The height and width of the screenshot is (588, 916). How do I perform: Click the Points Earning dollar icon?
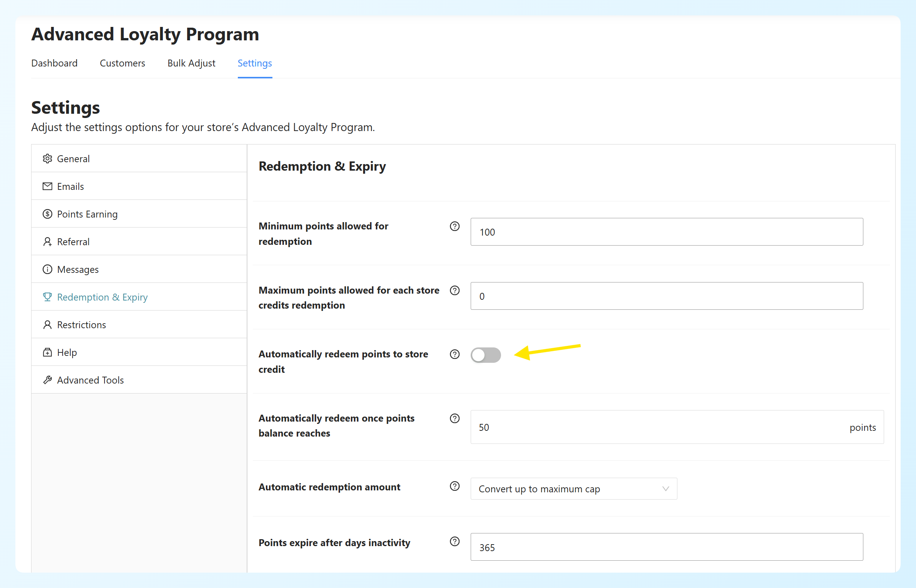point(47,214)
